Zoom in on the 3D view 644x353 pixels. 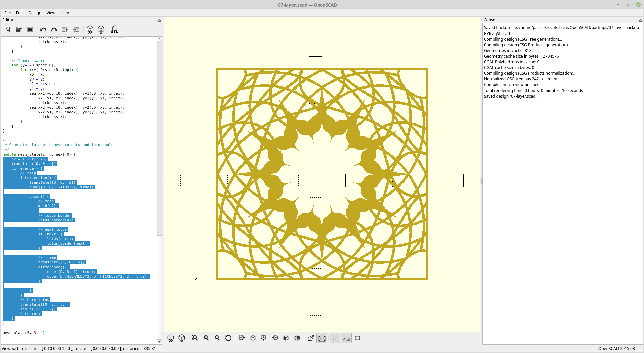point(206,338)
